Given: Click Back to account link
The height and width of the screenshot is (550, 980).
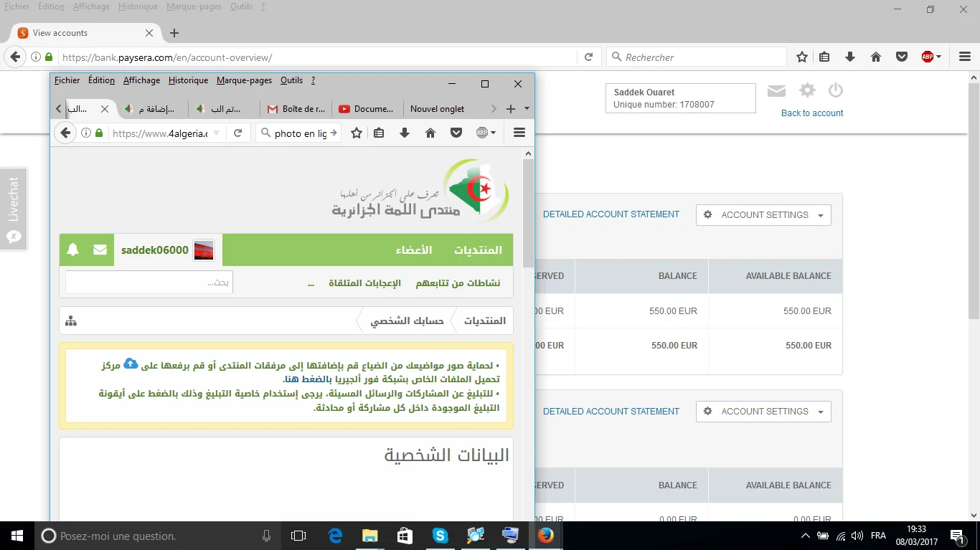Looking at the screenshot, I should point(811,113).
